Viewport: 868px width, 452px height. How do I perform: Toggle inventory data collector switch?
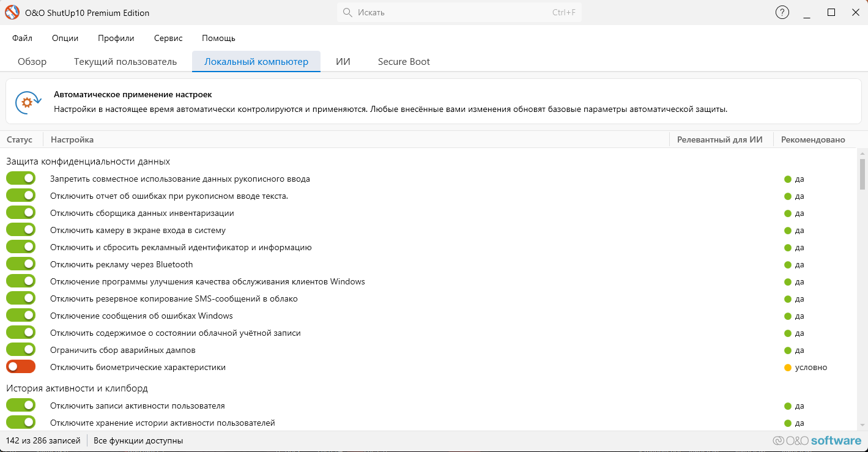pos(21,213)
